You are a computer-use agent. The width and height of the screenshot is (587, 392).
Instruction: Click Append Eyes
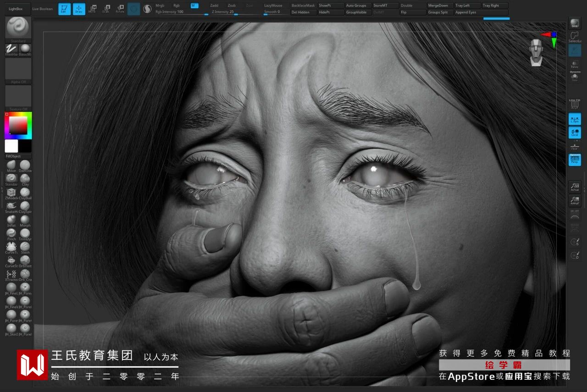click(481, 12)
